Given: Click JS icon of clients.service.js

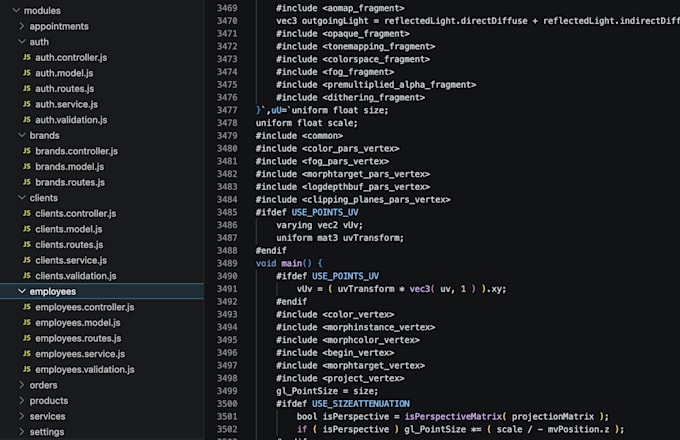Looking at the screenshot, I should click(27, 260).
